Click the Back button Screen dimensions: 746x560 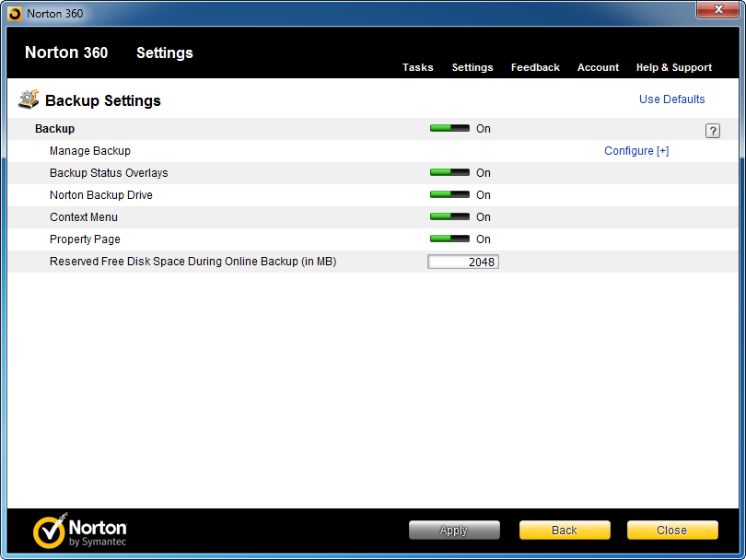pos(565,530)
